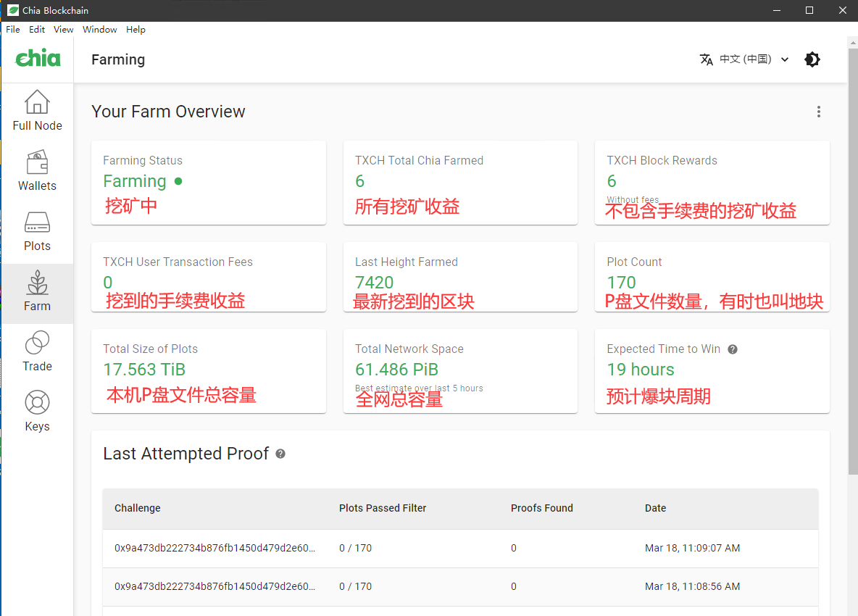Click Last Height Farmed value 7420

click(374, 283)
